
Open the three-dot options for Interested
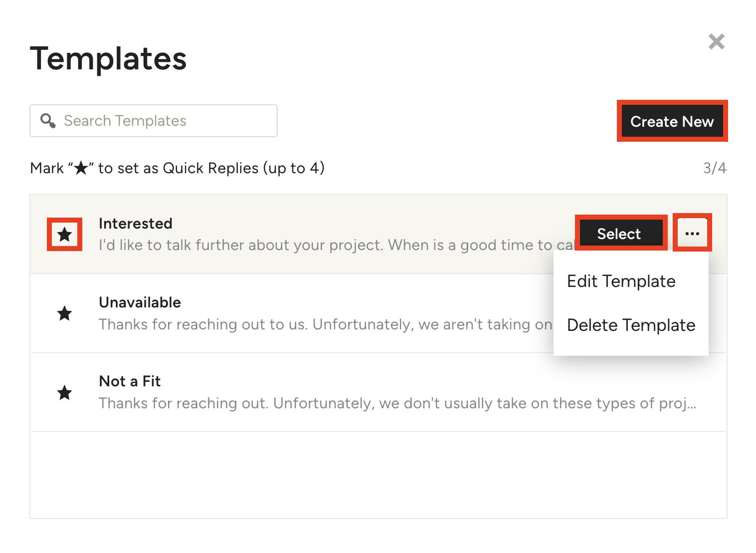[692, 233]
